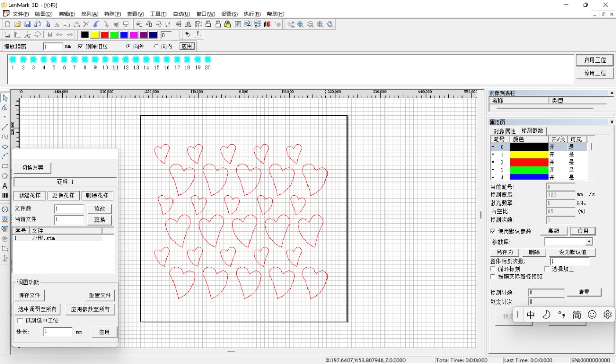Click the 启用工位 button
The height and width of the screenshot is (364, 616).
pyautogui.click(x=594, y=60)
